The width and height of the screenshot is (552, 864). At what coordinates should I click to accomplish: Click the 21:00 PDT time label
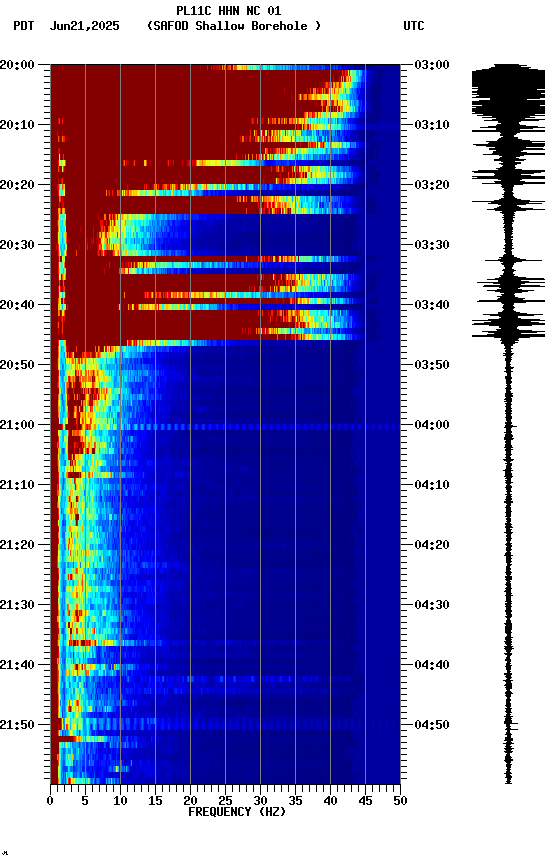17,425
